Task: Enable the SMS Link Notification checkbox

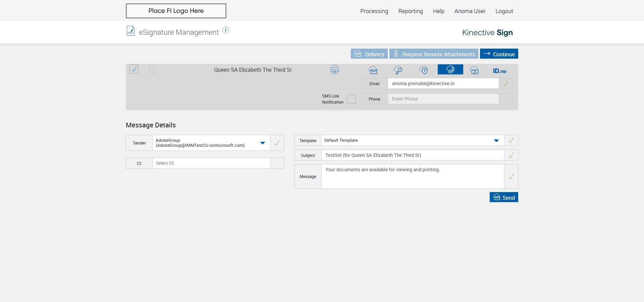Action: point(351,99)
